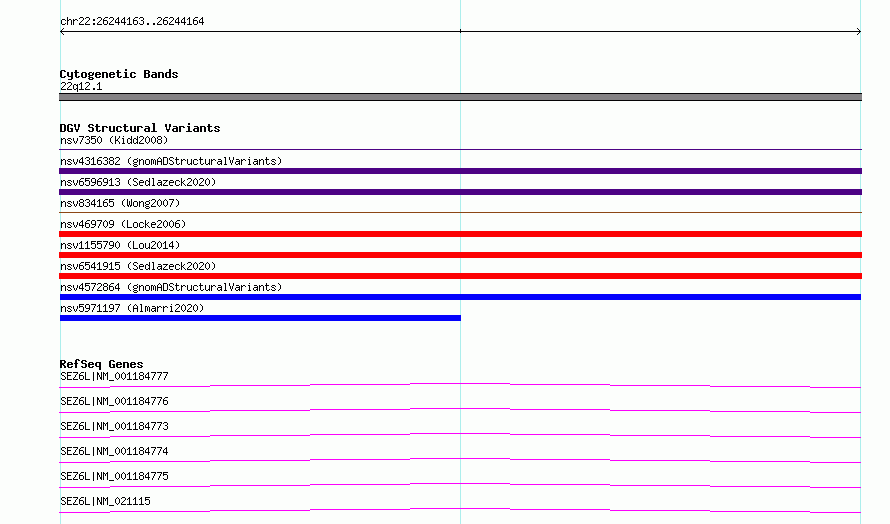Click the nsv4572864 (gnomADStructuralVariants) label
Image resolution: width=890 pixels, height=524 pixels.
[x=171, y=287]
